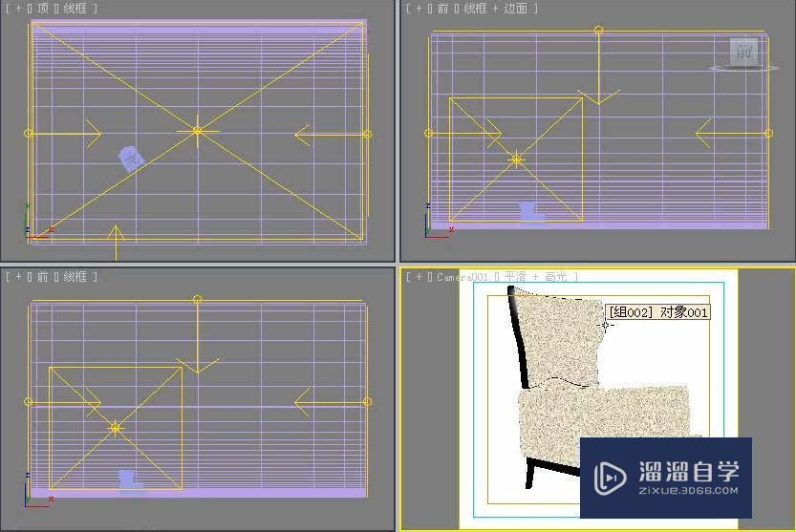This screenshot has height=532, width=796.
Task: Select the light star icon in Top viewport
Action: click(198, 131)
